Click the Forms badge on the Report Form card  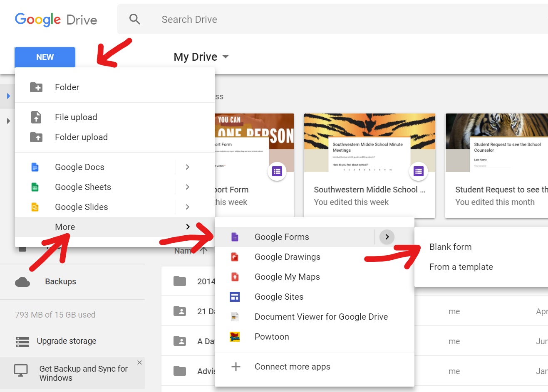click(277, 171)
